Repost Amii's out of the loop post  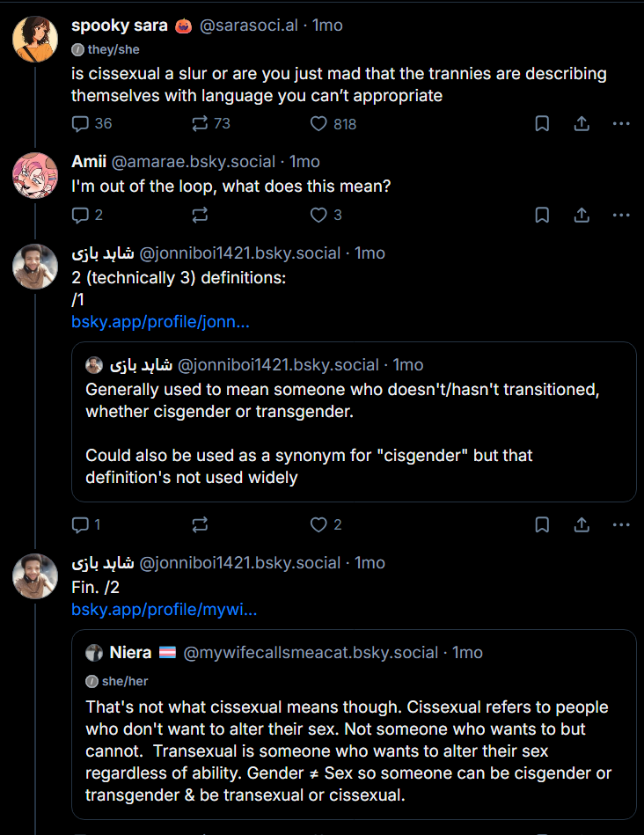pos(200,215)
